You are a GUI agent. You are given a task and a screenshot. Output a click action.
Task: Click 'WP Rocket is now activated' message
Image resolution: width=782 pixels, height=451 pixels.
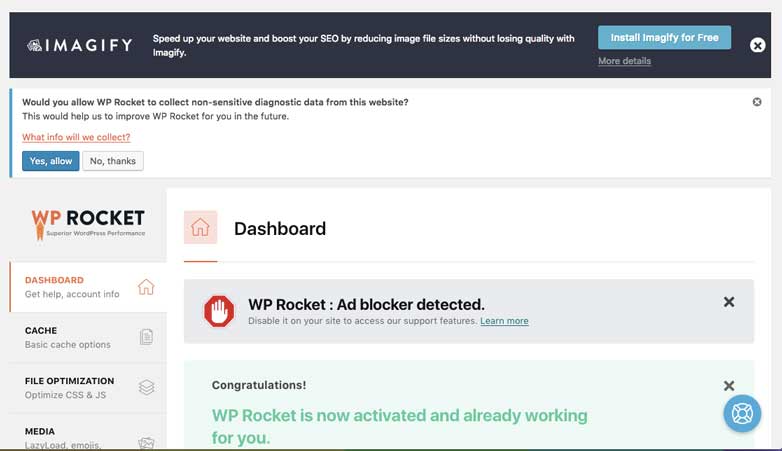(399, 427)
